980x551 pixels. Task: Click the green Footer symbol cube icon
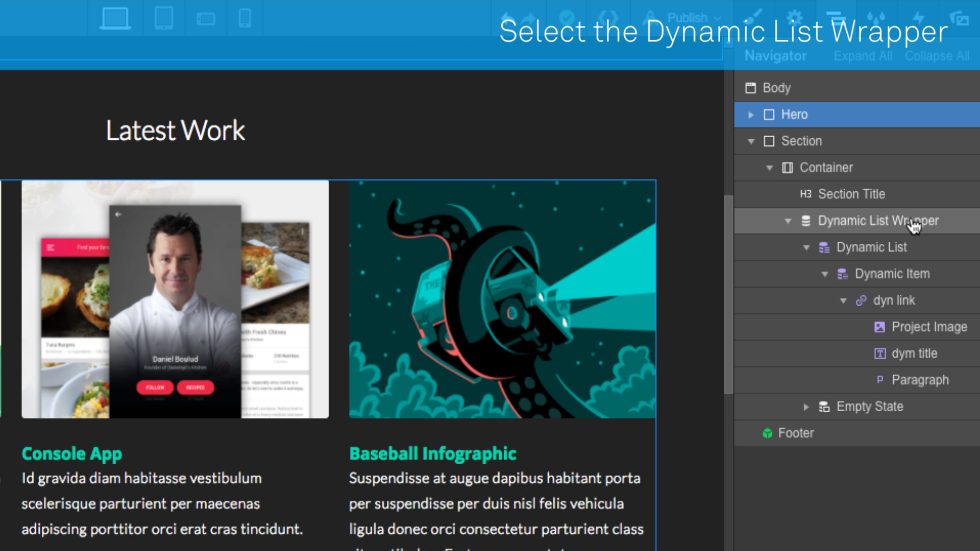tap(767, 433)
